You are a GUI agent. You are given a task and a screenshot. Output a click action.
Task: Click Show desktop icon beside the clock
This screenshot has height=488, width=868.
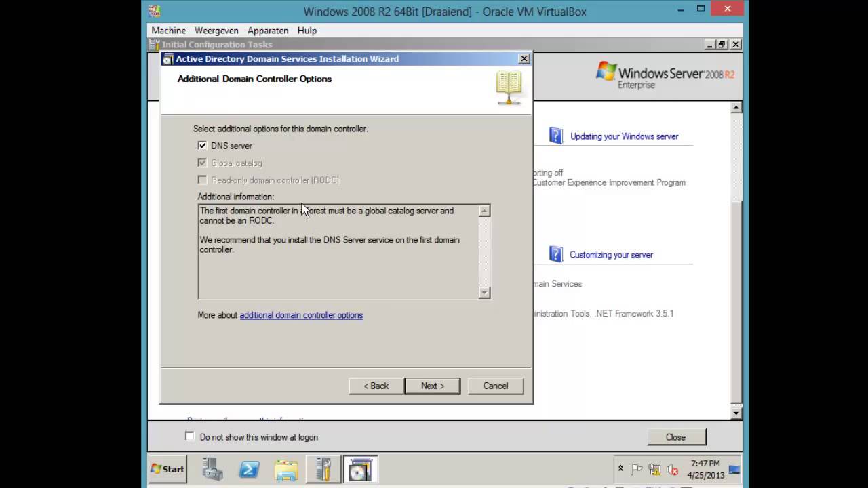click(x=734, y=469)
